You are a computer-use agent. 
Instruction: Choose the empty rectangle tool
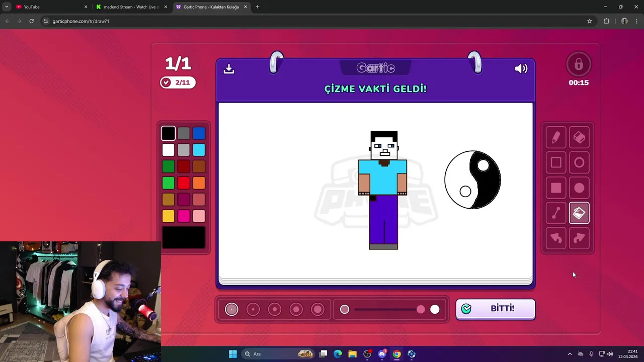(556, 162)
